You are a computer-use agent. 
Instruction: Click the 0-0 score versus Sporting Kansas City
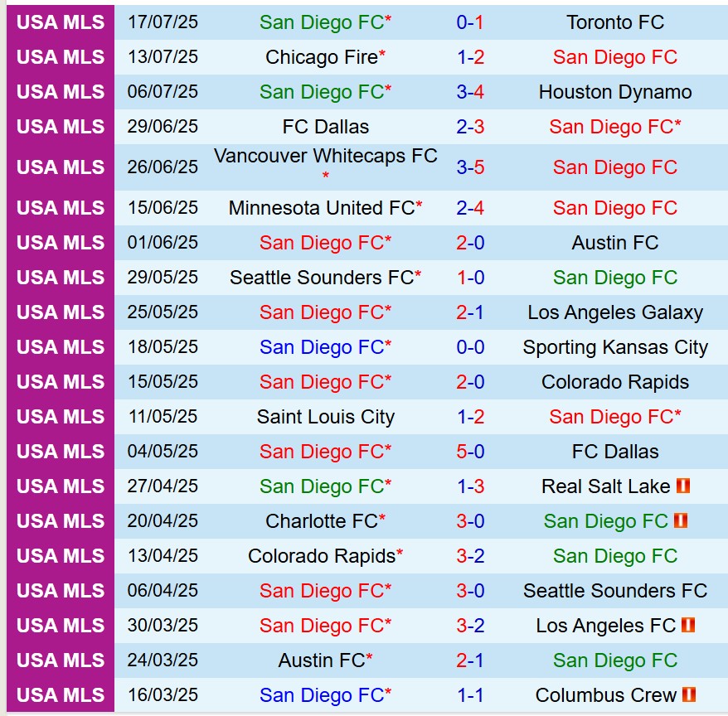click(470, 347)
